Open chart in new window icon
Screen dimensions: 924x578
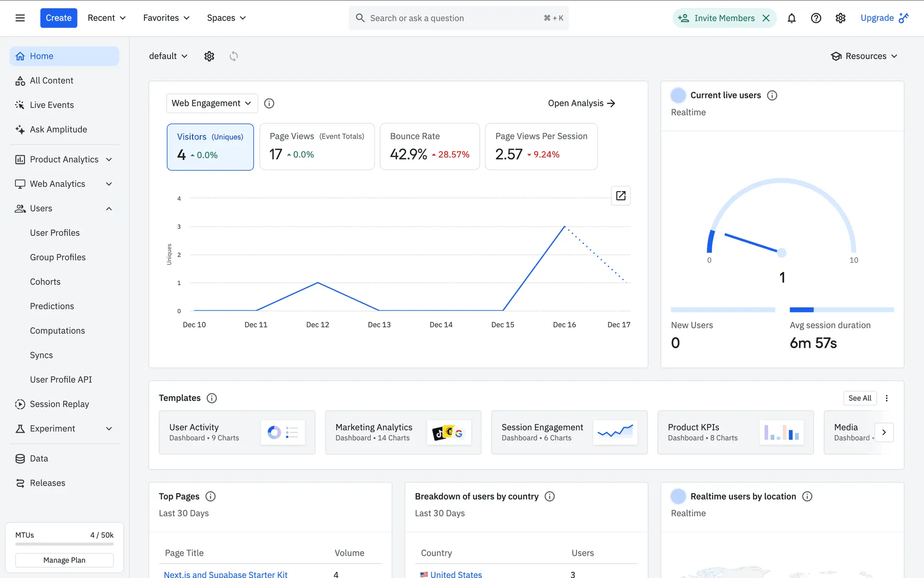620,196
